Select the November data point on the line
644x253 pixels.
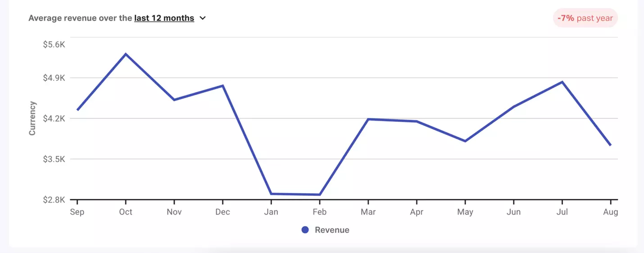point(174,99)
